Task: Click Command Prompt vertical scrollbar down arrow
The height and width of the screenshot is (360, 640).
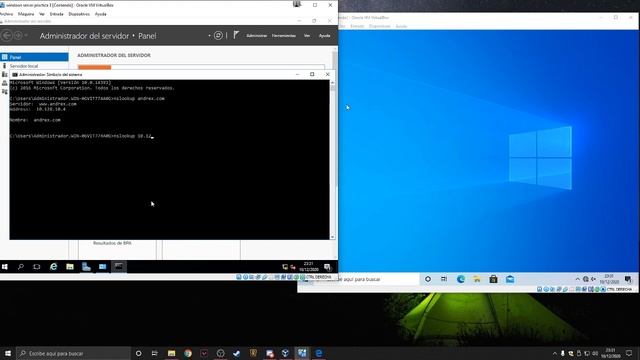Action: (332, 237)
